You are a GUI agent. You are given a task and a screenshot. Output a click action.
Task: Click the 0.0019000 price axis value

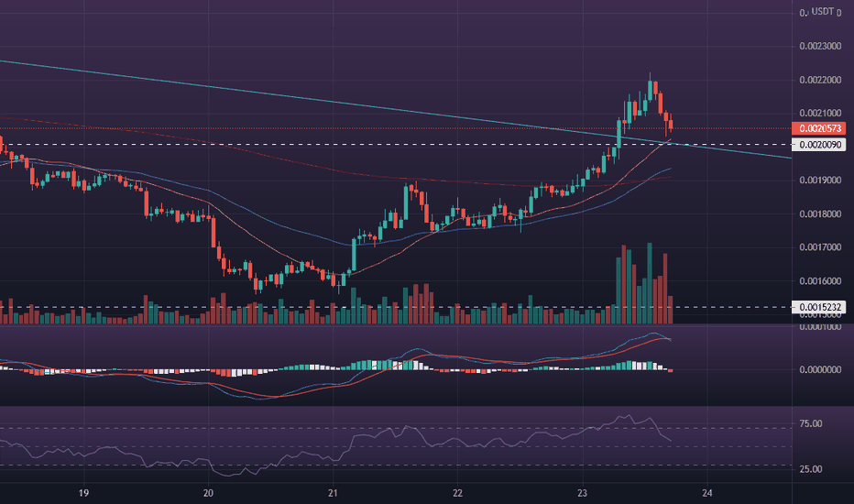point(820,181)
